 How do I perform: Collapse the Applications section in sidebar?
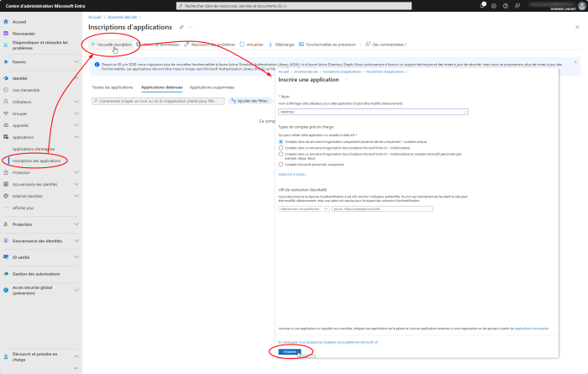pyautogui.click(x=77, y=136)
